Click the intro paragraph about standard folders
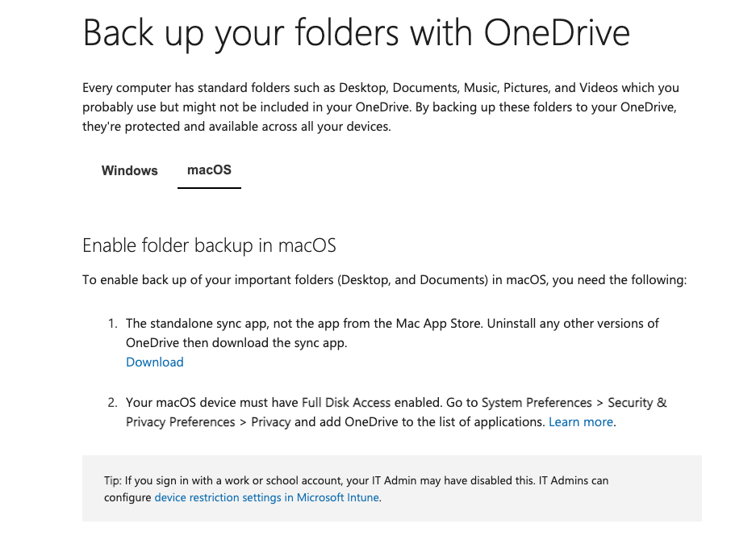756x557 pixels. point(381,107)
